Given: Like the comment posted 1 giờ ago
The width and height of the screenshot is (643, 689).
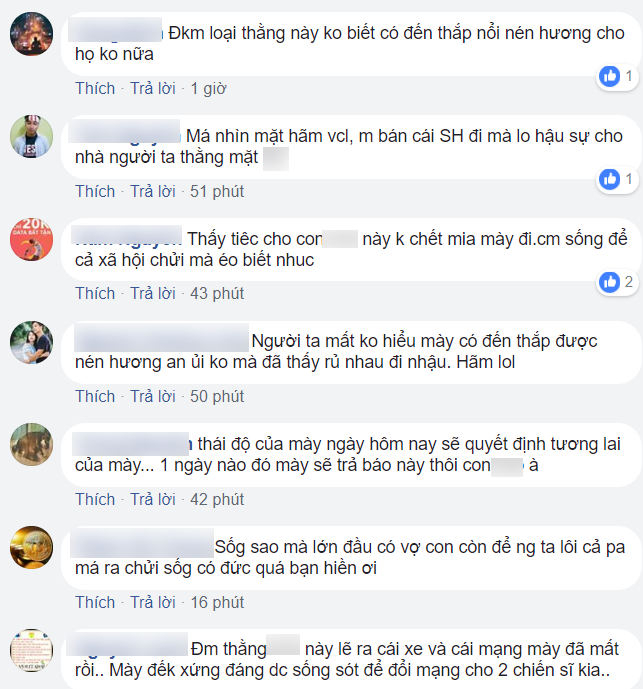Looking at the screenshot, I should (95, 88).
